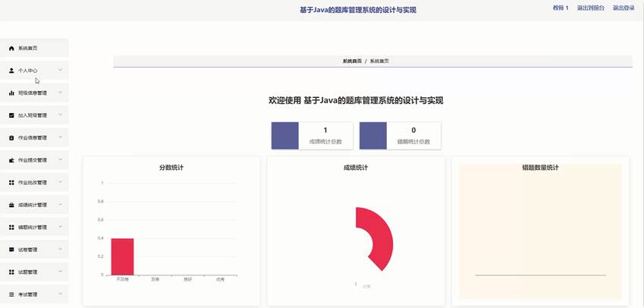This screenshot has height=308, width=644.
Task: Click the 良好 axis label
Action: tap(187, 279)
